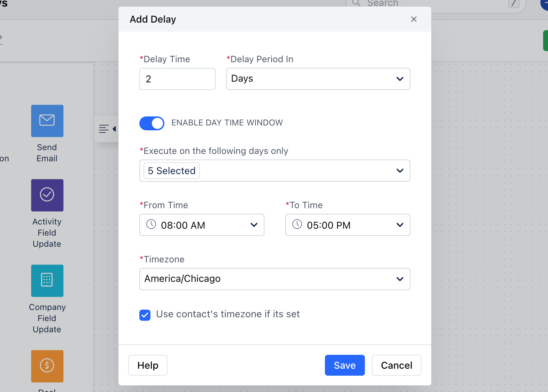
Task: Collapse the sidebar panel with arrow icon
Action: [x=107, y=129]
